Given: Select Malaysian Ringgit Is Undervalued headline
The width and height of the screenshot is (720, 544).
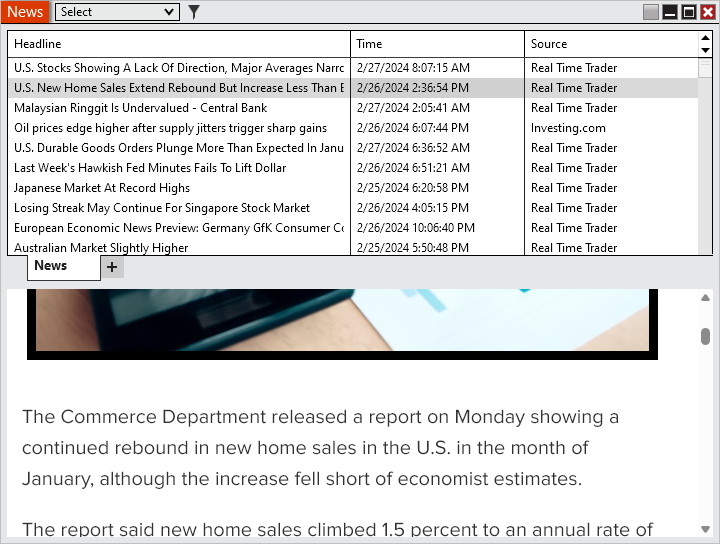Looking at the screenshot, I should pos(141,108).
